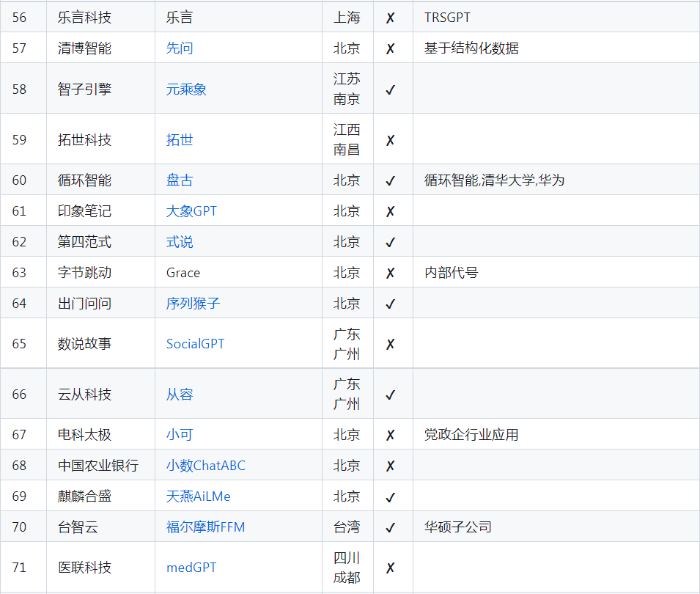Select the 医联科技 company cell
The height and width of the screenshot is (594, 700).
point(100,567)
